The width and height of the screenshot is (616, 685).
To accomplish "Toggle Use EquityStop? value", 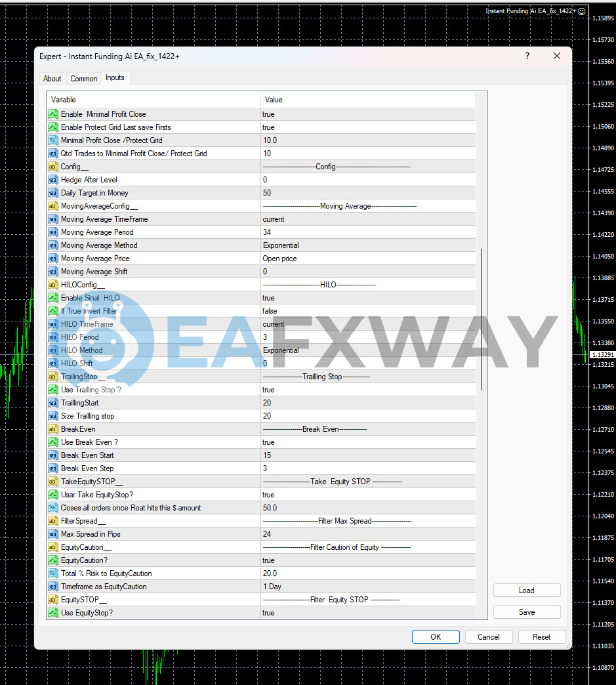I will click(x=368, y=612).
